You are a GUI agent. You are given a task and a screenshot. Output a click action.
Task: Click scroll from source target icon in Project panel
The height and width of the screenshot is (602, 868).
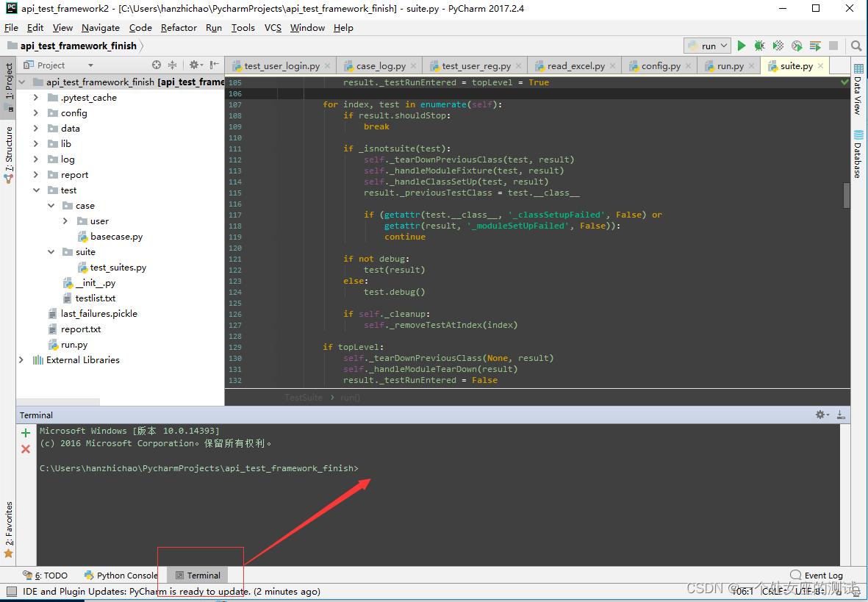(x=157, y=65)
